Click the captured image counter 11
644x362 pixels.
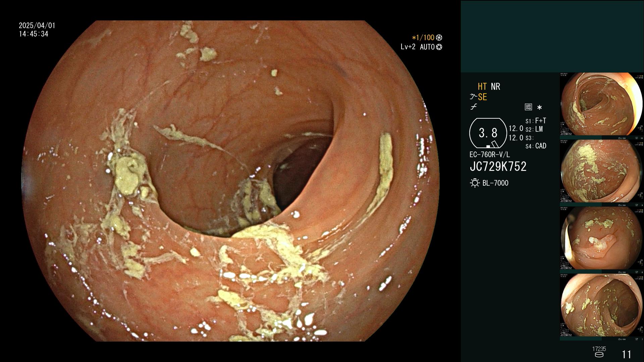pos(627,354)
